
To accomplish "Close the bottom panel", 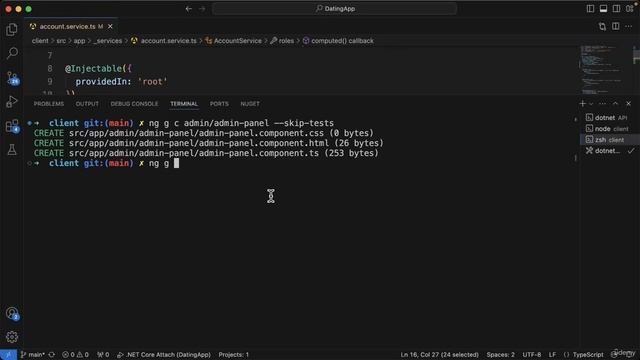I will tap(629, 104).
